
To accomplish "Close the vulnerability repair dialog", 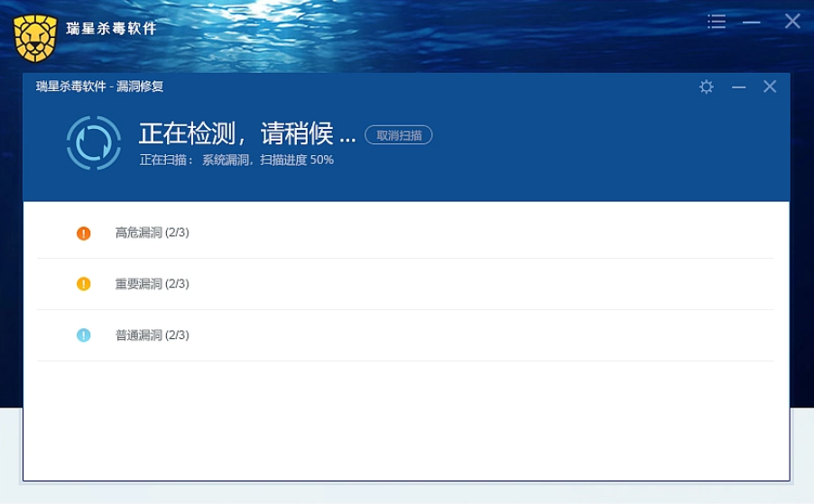I will (770, 86).
